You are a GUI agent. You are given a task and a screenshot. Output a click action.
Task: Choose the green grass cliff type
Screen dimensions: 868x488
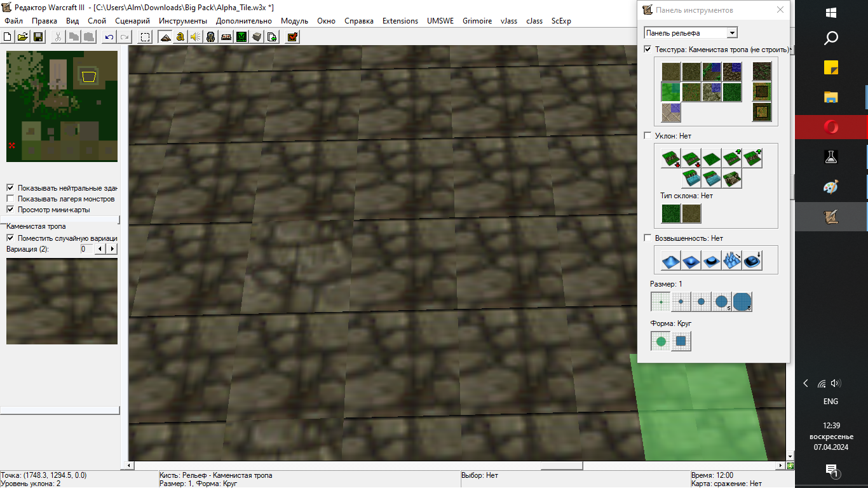pyautogui.click(x=670, y=213)
